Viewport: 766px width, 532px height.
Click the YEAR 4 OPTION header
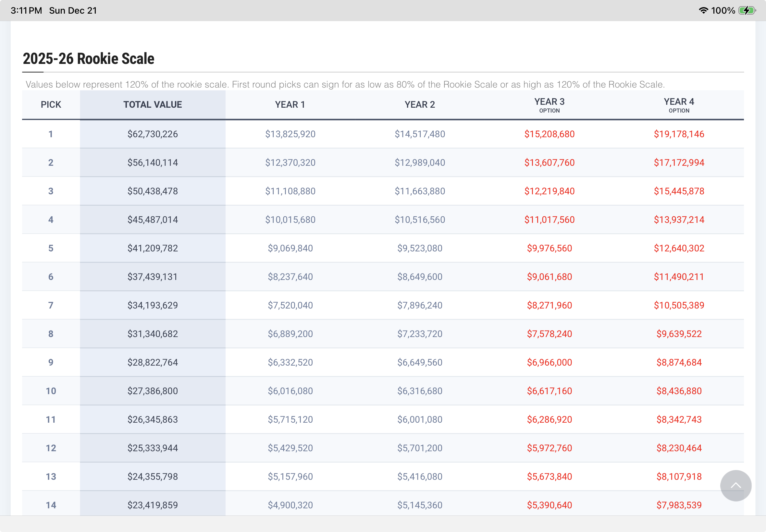[x=679, y=105]
